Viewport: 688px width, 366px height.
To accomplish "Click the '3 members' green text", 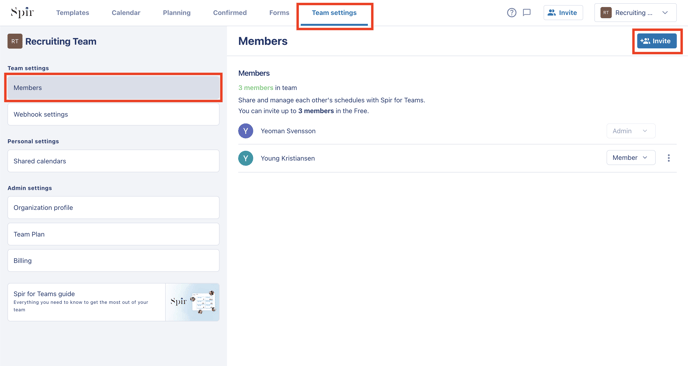I will pos(255,88).
